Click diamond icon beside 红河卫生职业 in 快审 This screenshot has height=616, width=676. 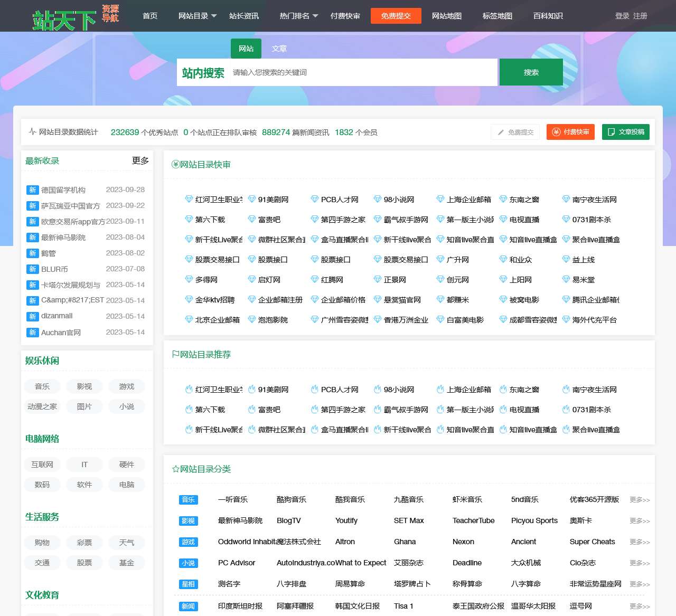[x=189, y=199]
